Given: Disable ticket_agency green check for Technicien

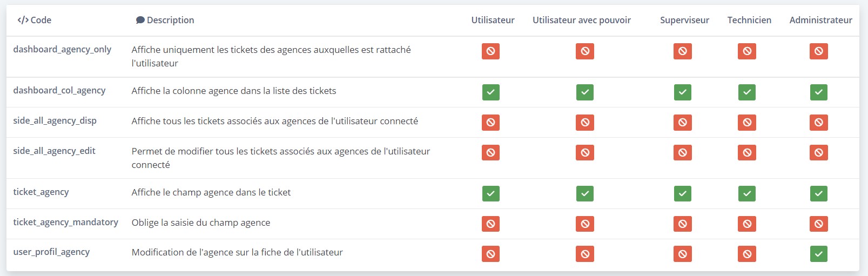Looking at the screenshot, I should pyautogui.click(x=746, y=194).
